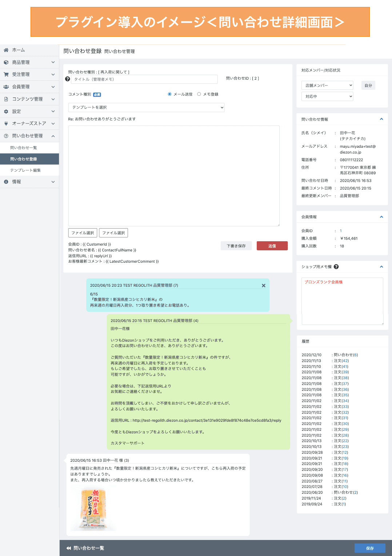Open history link 注文(22)

click(x=341, y=441)
